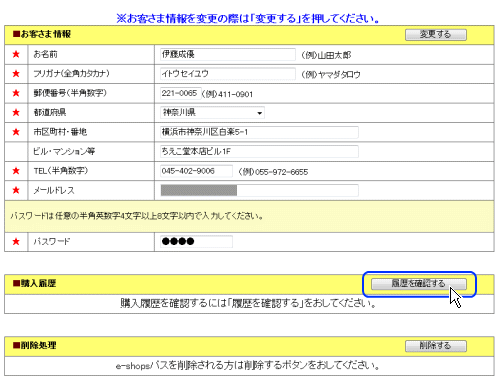
Task: Focus the TEL phone number field
Action: pos(196,171)
